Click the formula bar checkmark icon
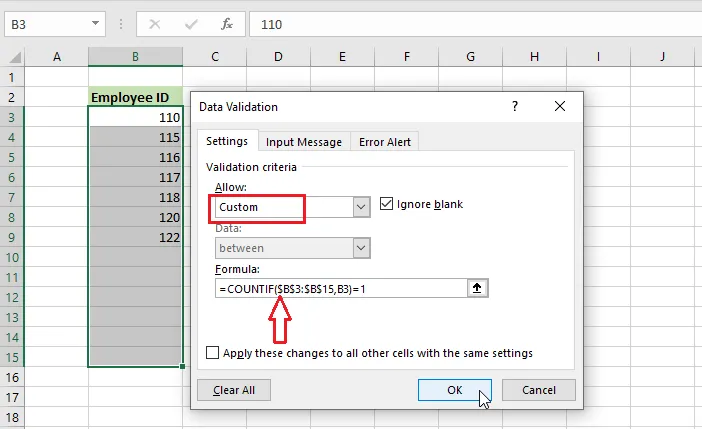Screen dimensions: 702x429 pyautogui.click(x=191, y=24)
